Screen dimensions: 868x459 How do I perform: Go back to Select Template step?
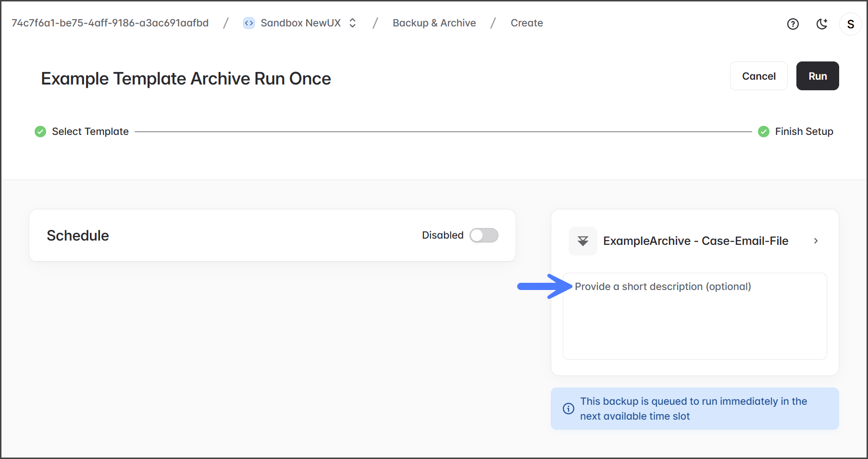(x=90, y=132)
